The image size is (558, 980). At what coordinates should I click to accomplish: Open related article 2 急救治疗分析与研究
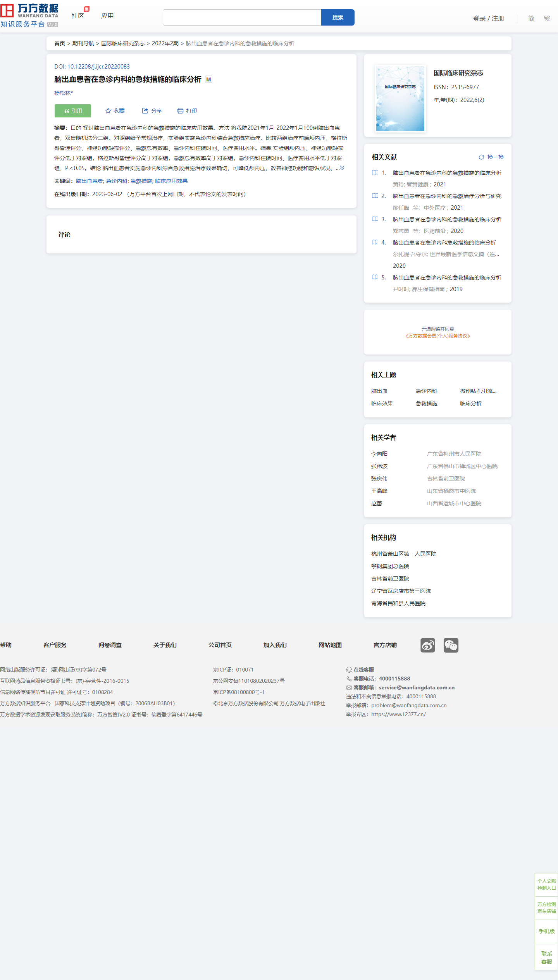tap(447, 196)
